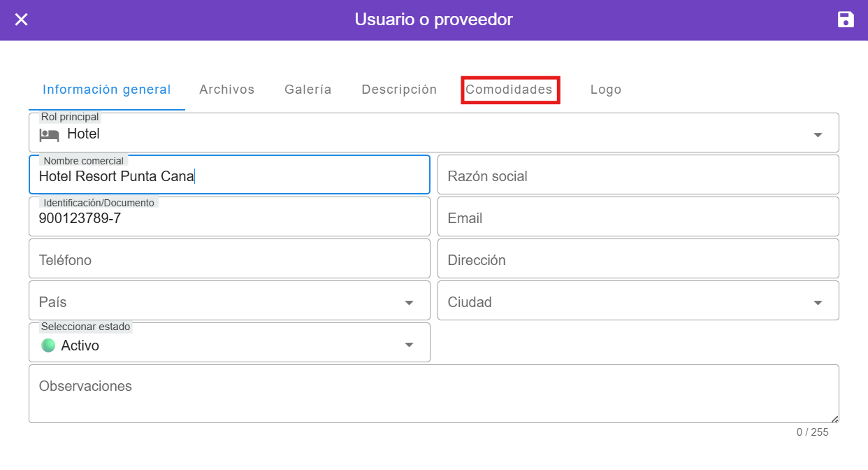
Task: Open the Ciudad dropdown
Action: (x=817, y=303)
